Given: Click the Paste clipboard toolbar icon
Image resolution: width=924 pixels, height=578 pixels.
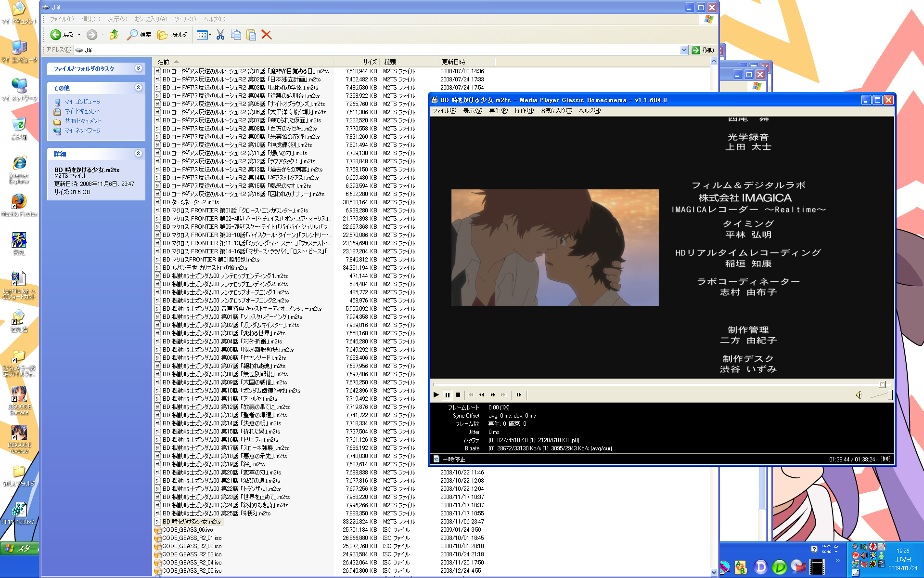Looking at the screenshot, I should [x=251, y=35].
